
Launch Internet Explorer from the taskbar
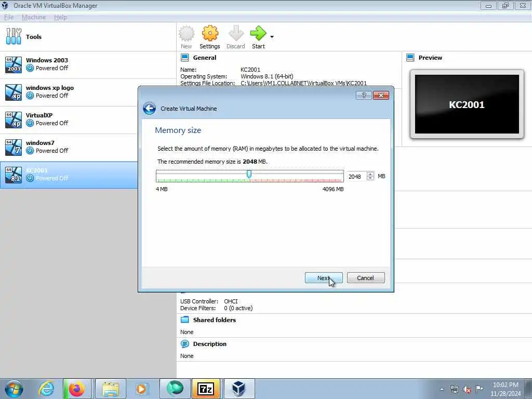click(x=46, y=389)
